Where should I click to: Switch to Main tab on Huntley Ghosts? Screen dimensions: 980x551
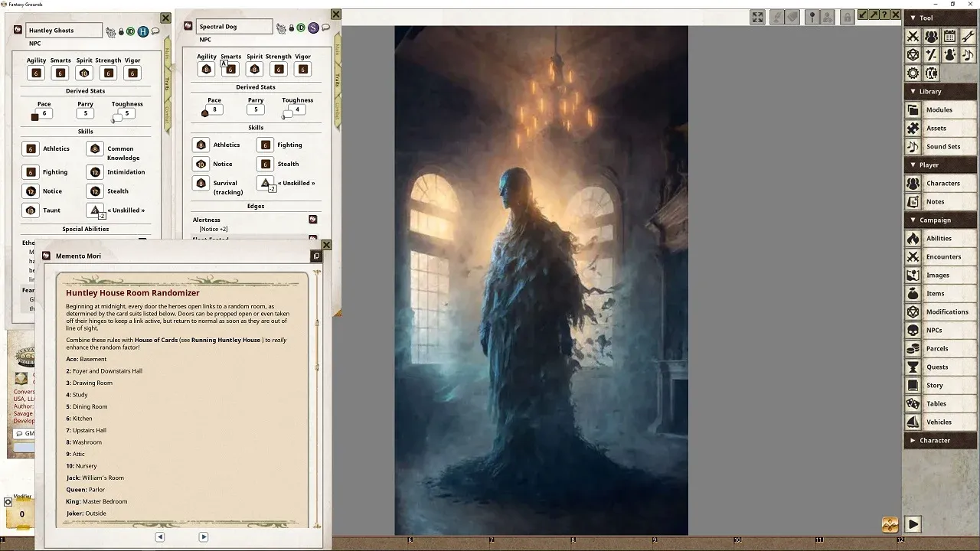167,54
